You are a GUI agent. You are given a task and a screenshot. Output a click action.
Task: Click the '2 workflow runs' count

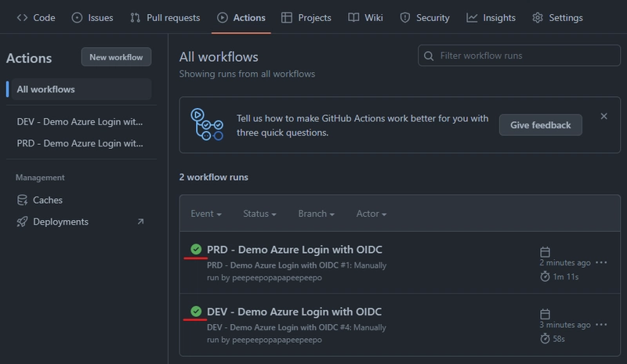(213, 178)
